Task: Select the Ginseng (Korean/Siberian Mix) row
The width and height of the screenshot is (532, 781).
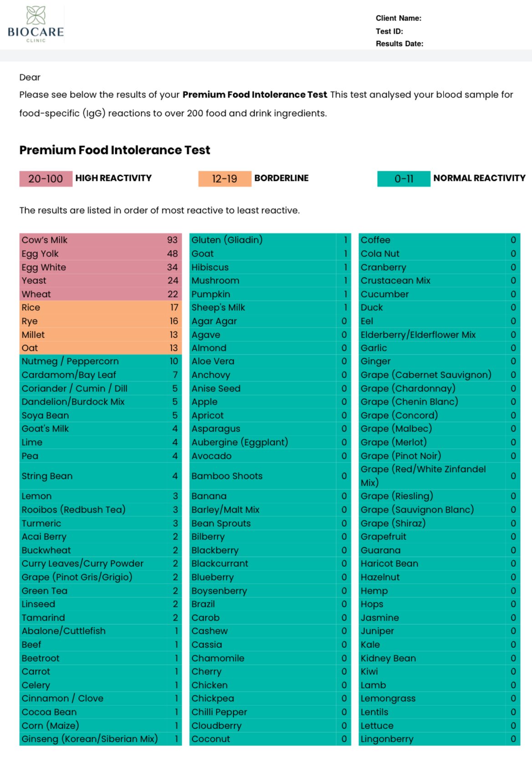Action: pyautogui.click(x=101, y=739)
